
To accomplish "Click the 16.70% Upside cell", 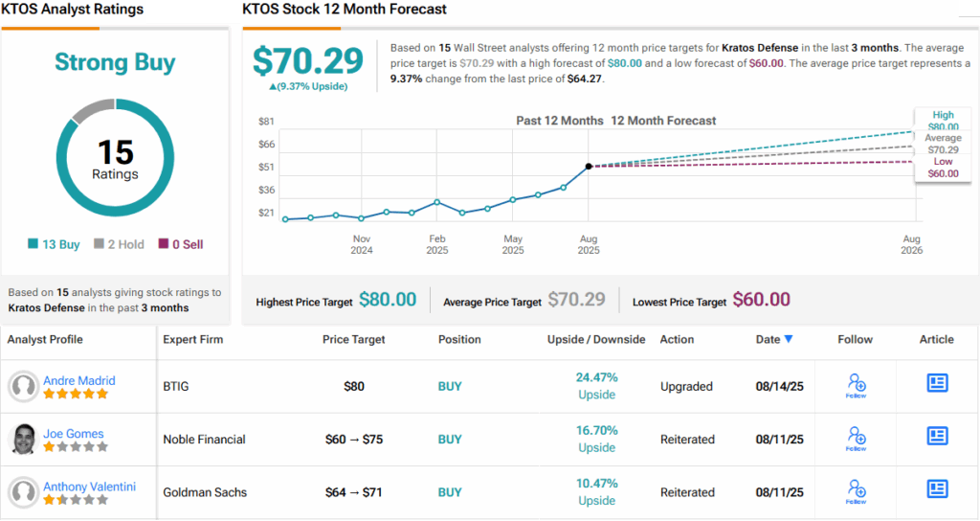I will pyautogui.click(x=597, y=439).
